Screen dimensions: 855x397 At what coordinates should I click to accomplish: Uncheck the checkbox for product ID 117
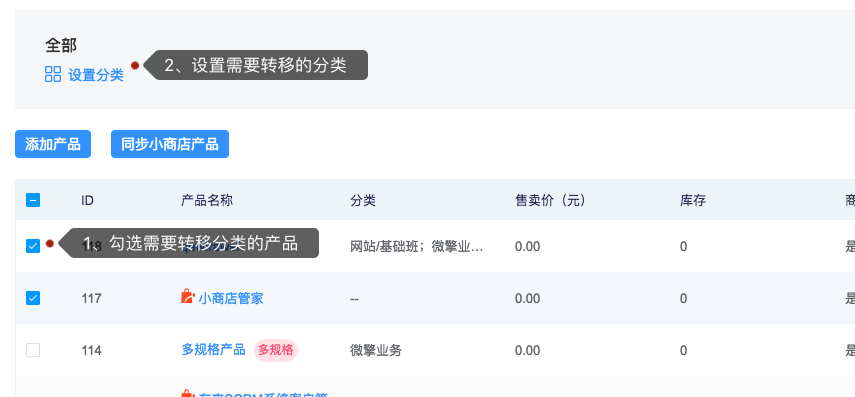click(x=33, y=298)
